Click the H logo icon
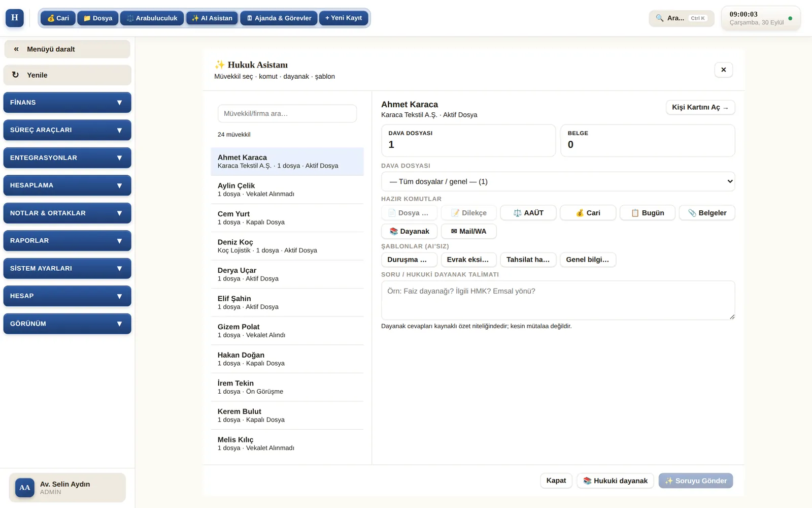This screenshot has height=508, width=812. 15,18
